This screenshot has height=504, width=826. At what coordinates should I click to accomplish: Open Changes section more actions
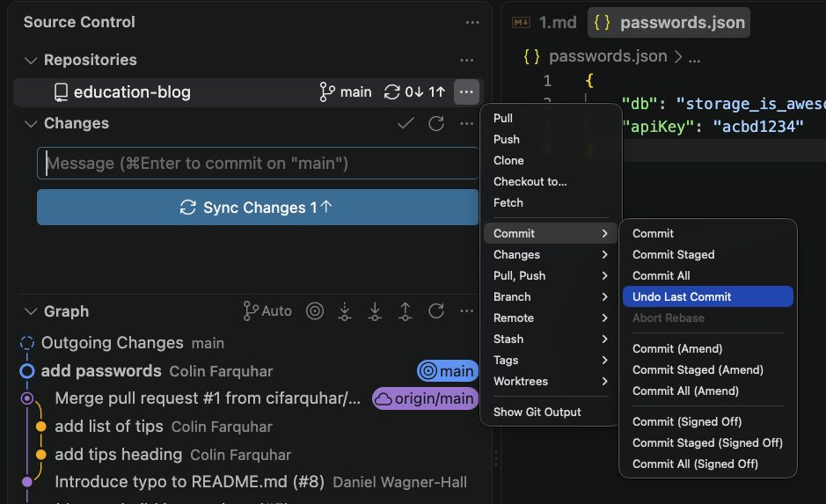pos(467,124)
